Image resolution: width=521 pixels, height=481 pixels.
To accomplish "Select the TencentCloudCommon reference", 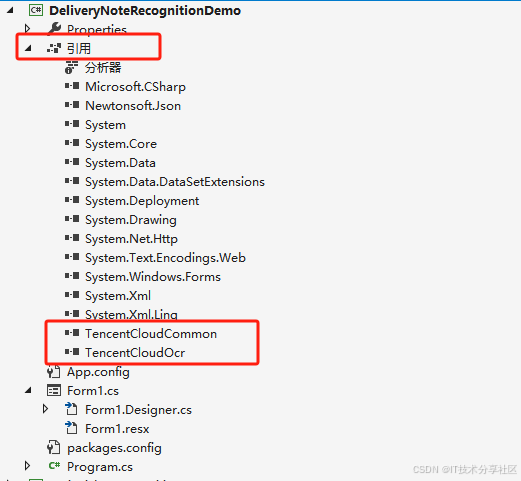I will pyautogui.click(x=151, y=334).
